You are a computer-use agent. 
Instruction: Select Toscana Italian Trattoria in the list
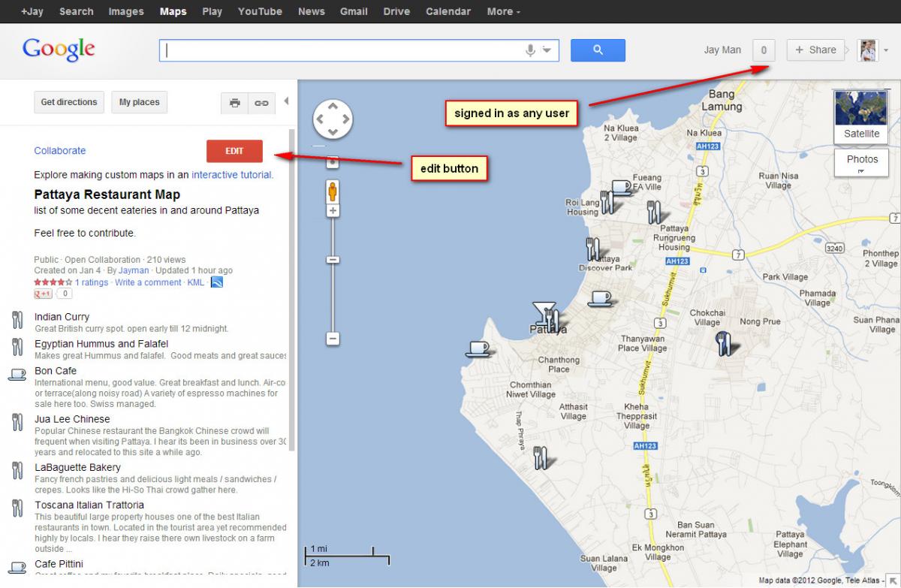(89, 505)
